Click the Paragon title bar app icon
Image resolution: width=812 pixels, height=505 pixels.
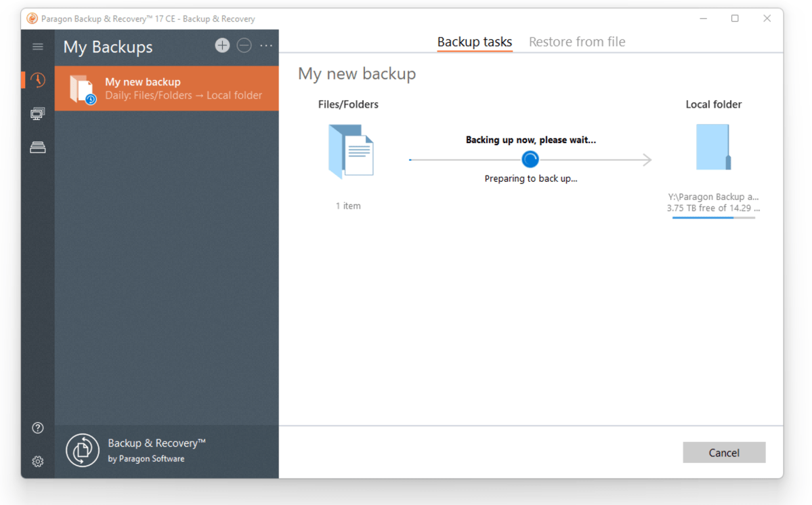(x=32, y=19)
